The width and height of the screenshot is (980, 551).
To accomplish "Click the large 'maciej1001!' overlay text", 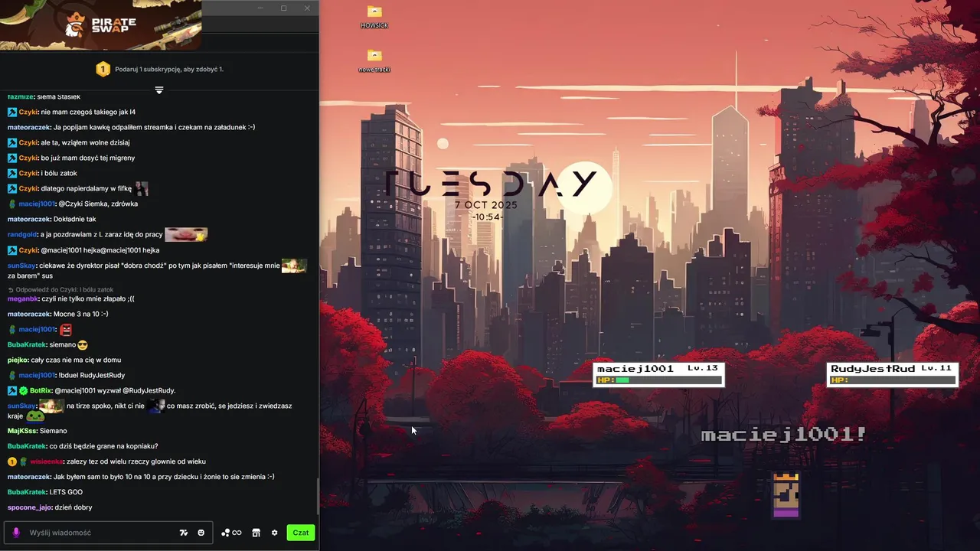I will click(x=784, y=435).
